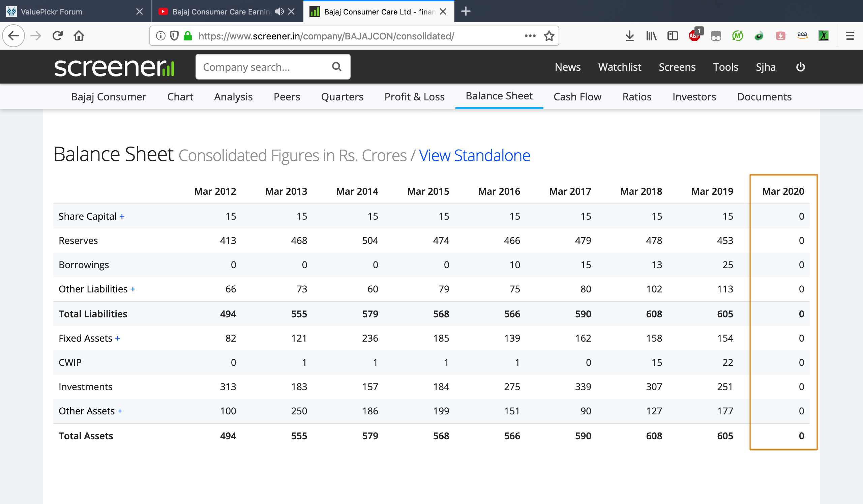Open Firefox downloads arrow icon
Screen dimensions: 863x504
(x=629, y=36)
